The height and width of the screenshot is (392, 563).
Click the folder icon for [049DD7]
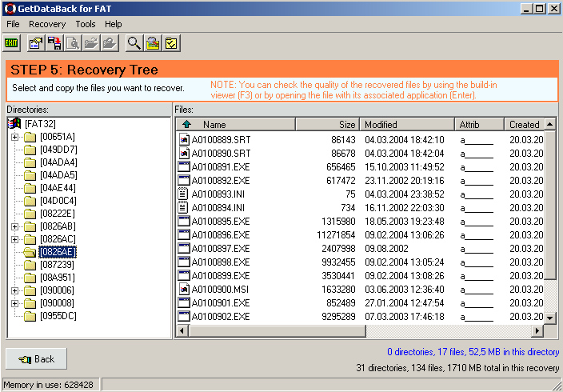click(x=30, y=150)
